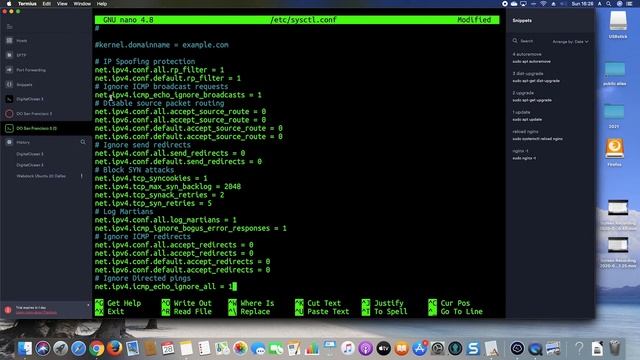Open Edit menu

[47, 4]
